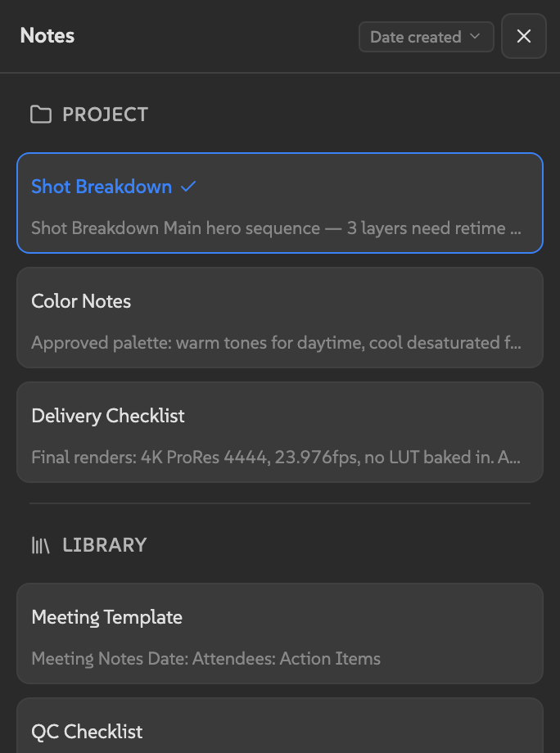Click the LIBRARY section label

[x=105, y=544]
